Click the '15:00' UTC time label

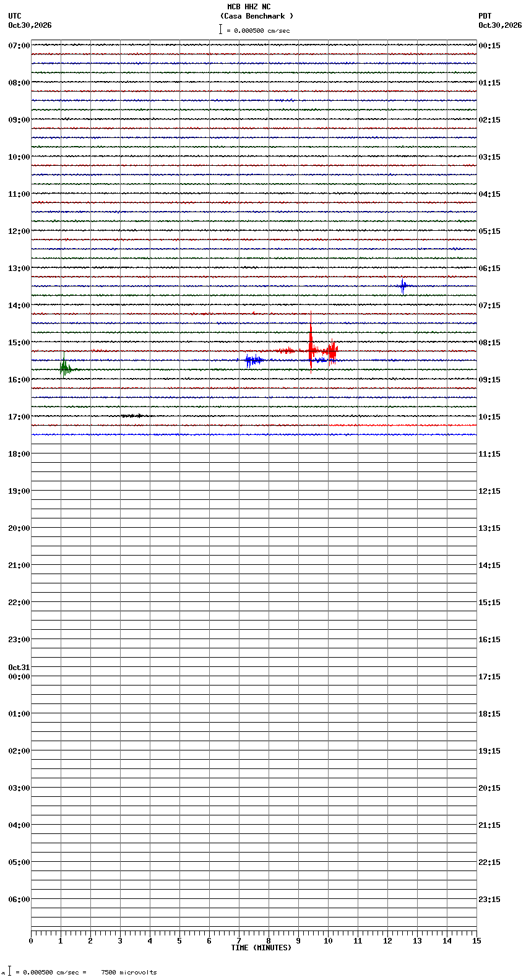[19, 343]
